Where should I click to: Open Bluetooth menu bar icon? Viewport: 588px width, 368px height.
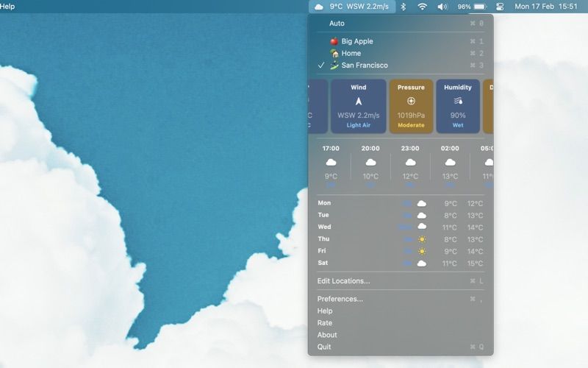[403, 7]
